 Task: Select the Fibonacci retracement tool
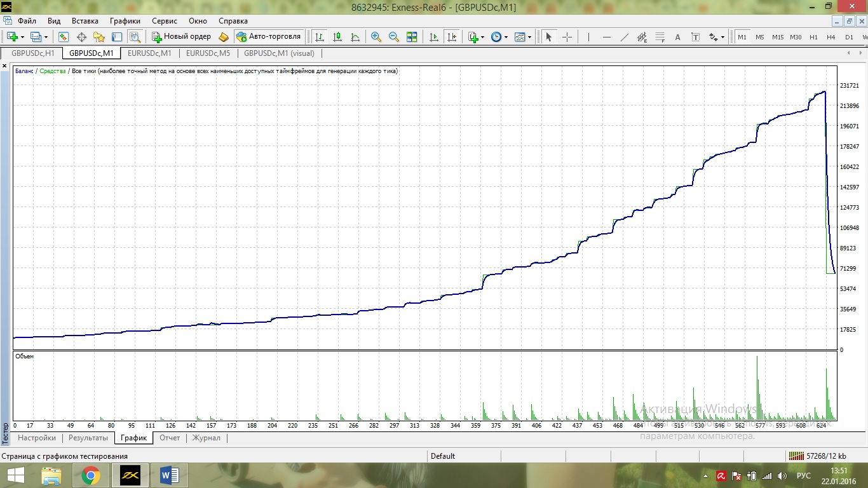point(660,37)
